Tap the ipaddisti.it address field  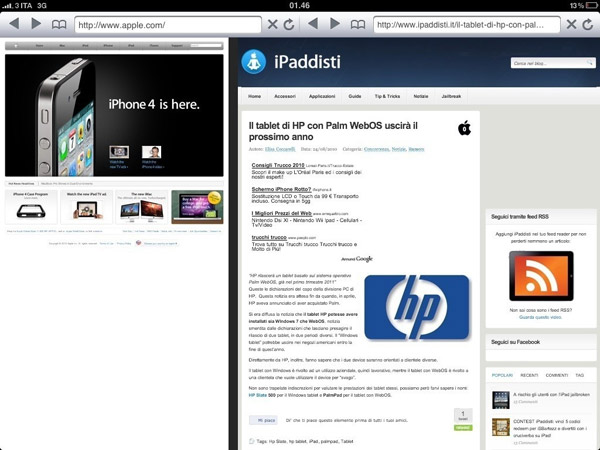point(467,25)
